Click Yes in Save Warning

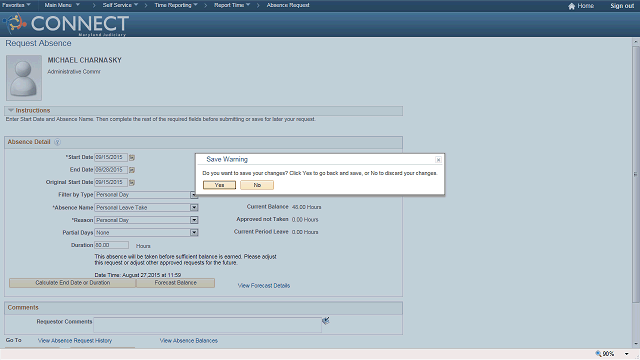pyautogui.click(x=219, y=185)
